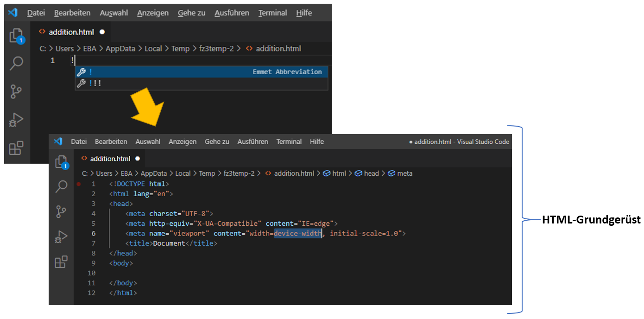Open Extensions icon in the lower window
The width and height of the screenshot is (644, 319).
pos(61,262)
